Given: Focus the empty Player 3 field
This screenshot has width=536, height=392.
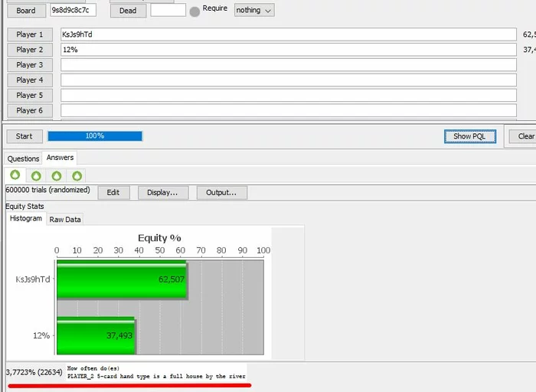Looking at the screenshot, I should pos(289,65).
